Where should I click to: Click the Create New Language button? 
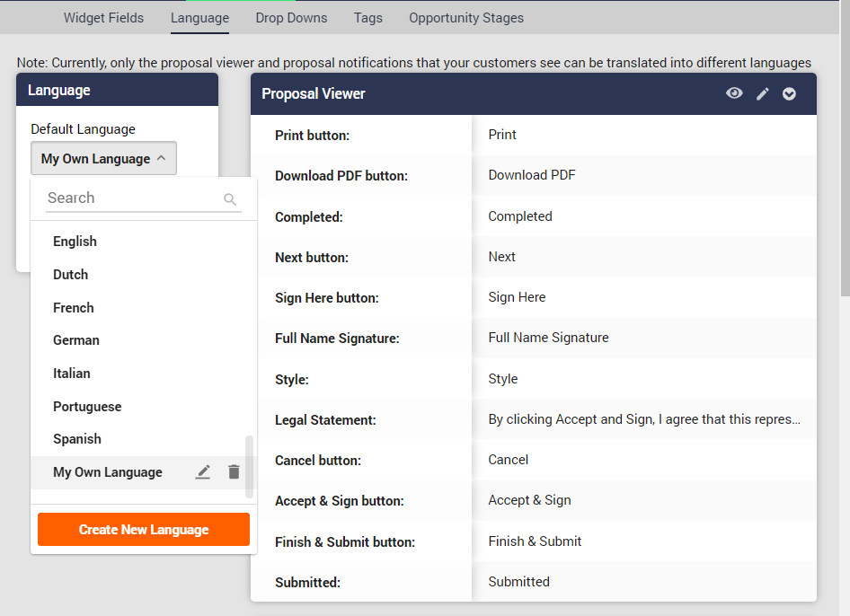pos(144,530)
